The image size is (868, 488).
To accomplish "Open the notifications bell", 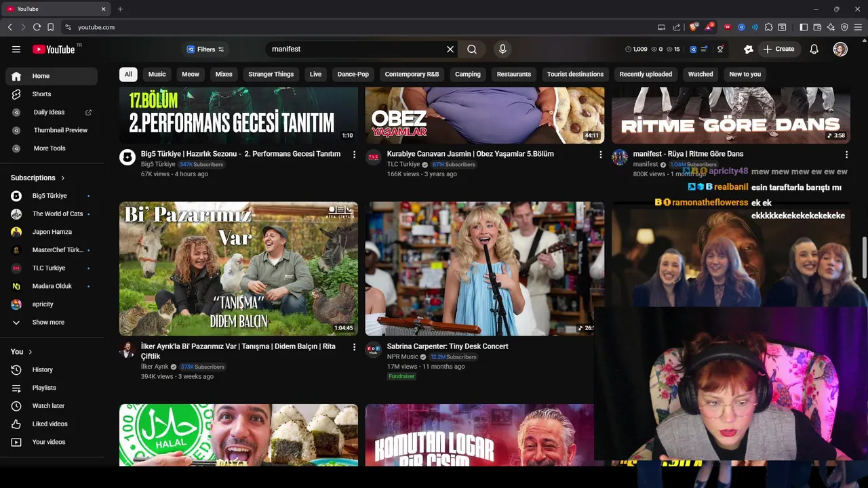I will [x=814, y=49].
